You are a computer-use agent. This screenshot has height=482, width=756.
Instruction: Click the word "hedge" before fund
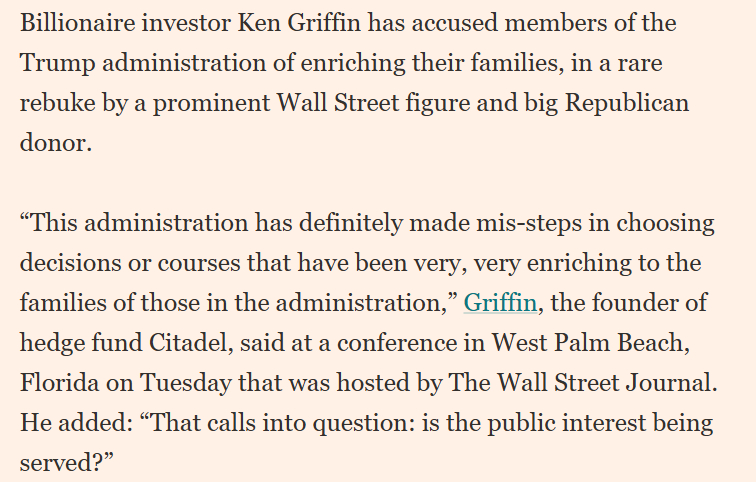tap(48, 342)
